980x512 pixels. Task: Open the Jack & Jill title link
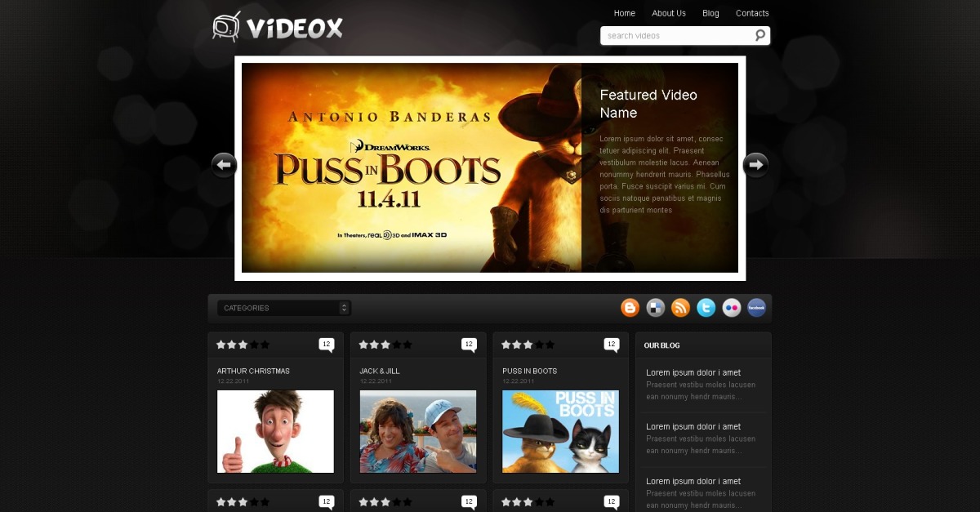(380, 371)
